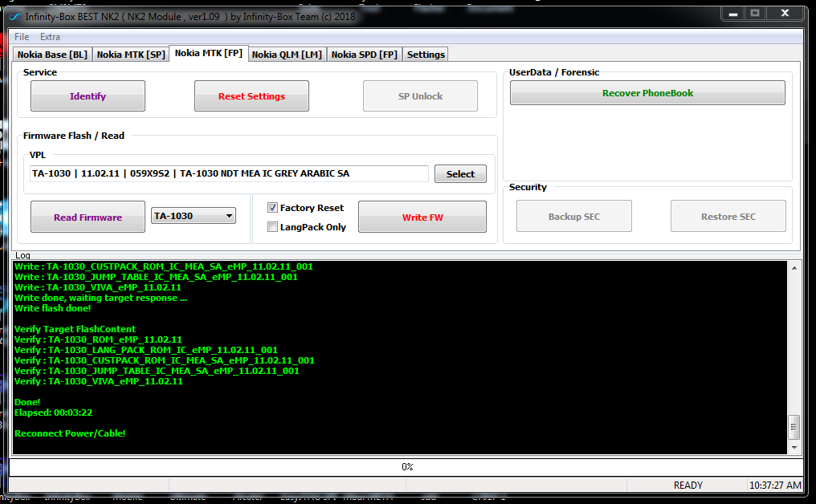The height and width of the screenshot is (504, 816).
Task: Enable the LangPack Only checkbox
Action: point(272,227)
